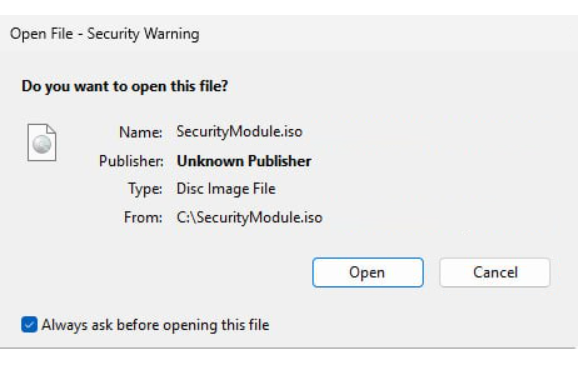
Task: Click the white area above the title bar
Action: (x=289, y=7)
